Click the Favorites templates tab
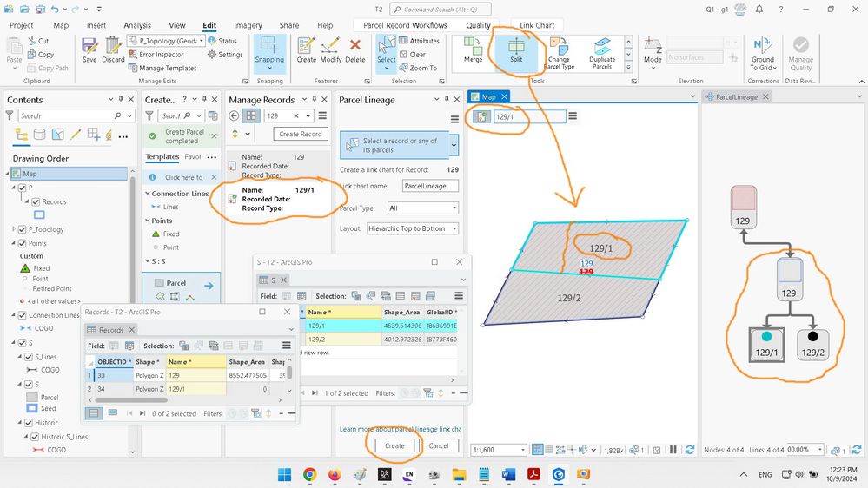The image size is (868, 488). [193, 157]
